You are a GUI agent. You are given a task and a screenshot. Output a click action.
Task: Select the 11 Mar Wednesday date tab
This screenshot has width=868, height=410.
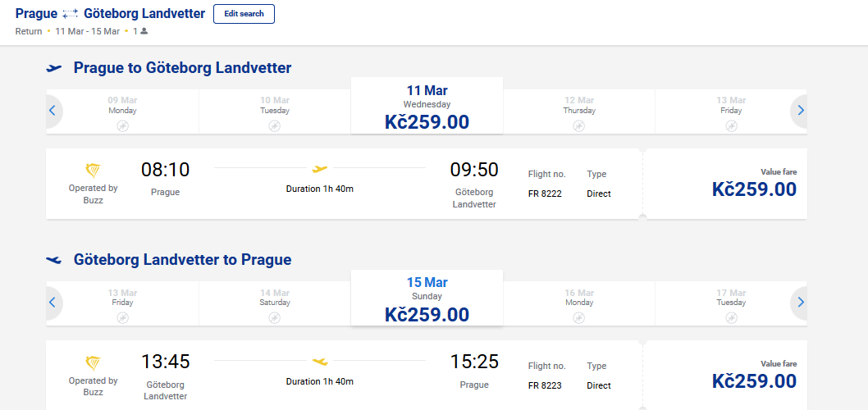(x=427, y=106)
